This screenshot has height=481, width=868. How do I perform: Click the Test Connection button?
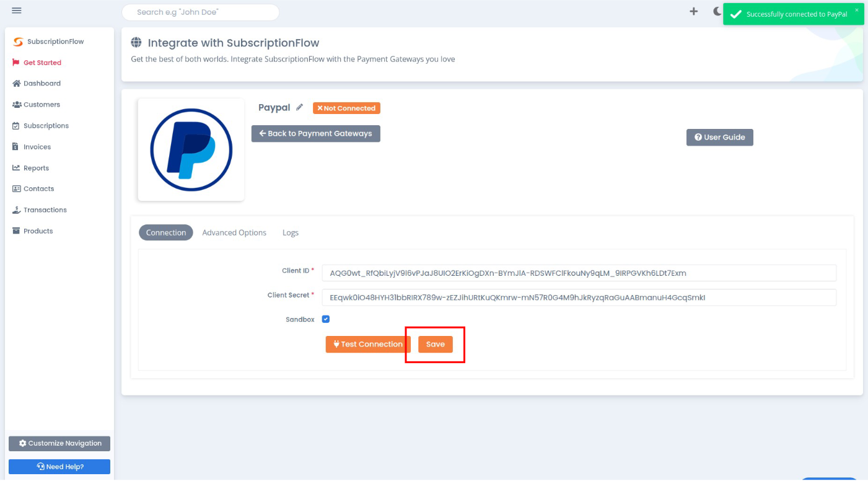(x=368, y=344)
